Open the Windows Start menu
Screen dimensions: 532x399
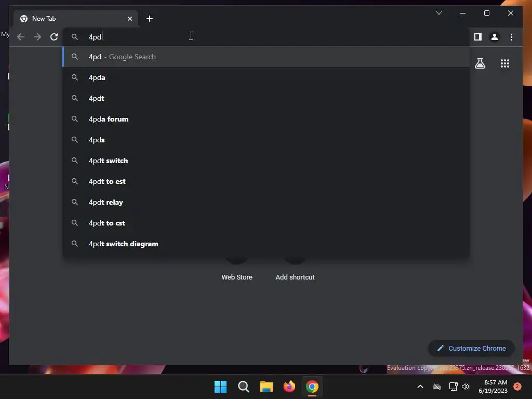[x=220, y=387]
